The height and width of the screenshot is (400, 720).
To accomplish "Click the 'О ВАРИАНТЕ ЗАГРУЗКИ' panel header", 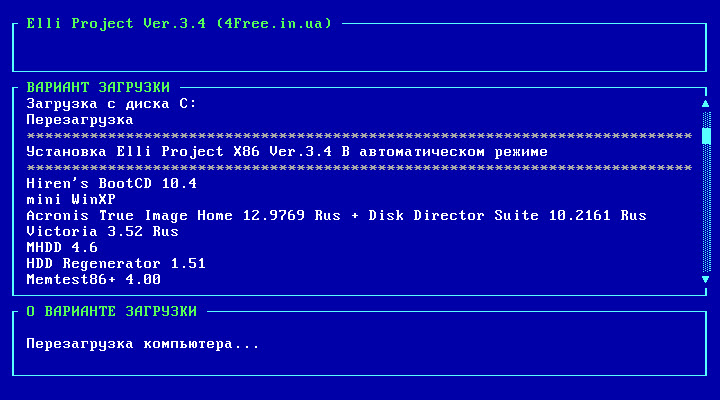I will point(112,311).
